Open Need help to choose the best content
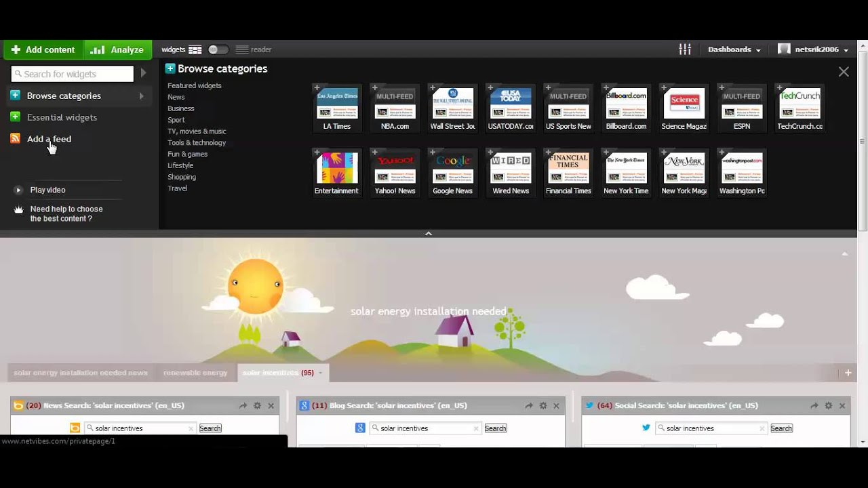 (x=66, y=213)
